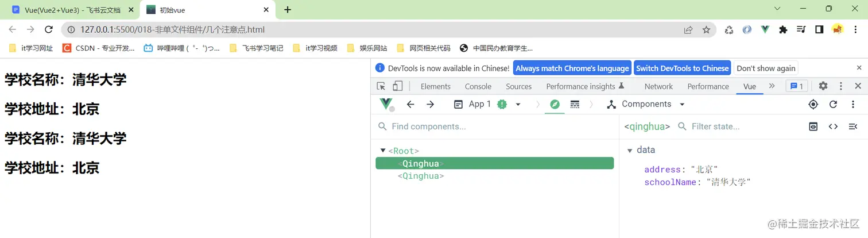Viewport: 868px width, 238px height.
Task: Click the share page icon in address bar
Action: [688, 29]
